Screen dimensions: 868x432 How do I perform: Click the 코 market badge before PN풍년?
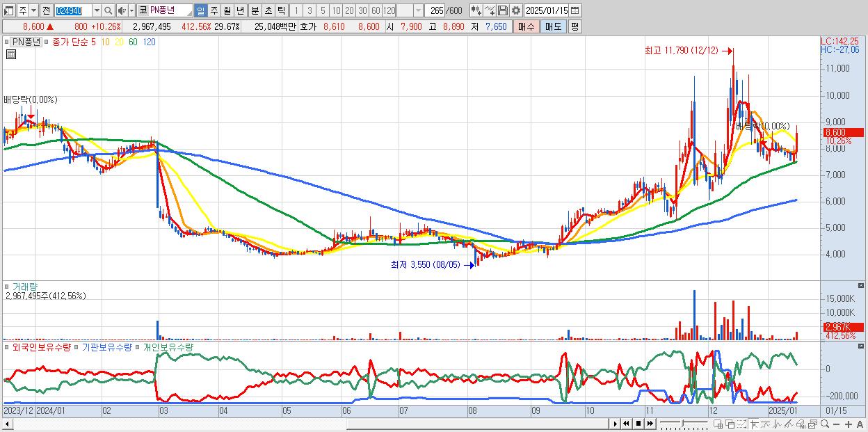tap(143, 10)
